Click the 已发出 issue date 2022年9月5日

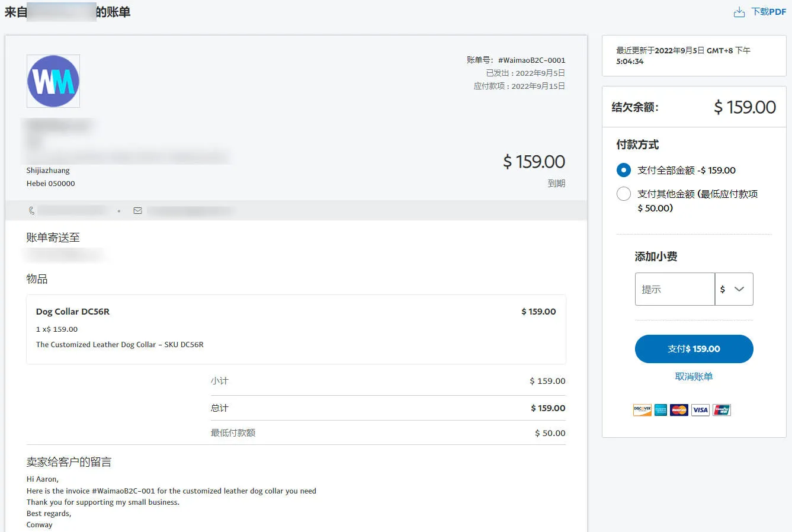tap(525, 73)
